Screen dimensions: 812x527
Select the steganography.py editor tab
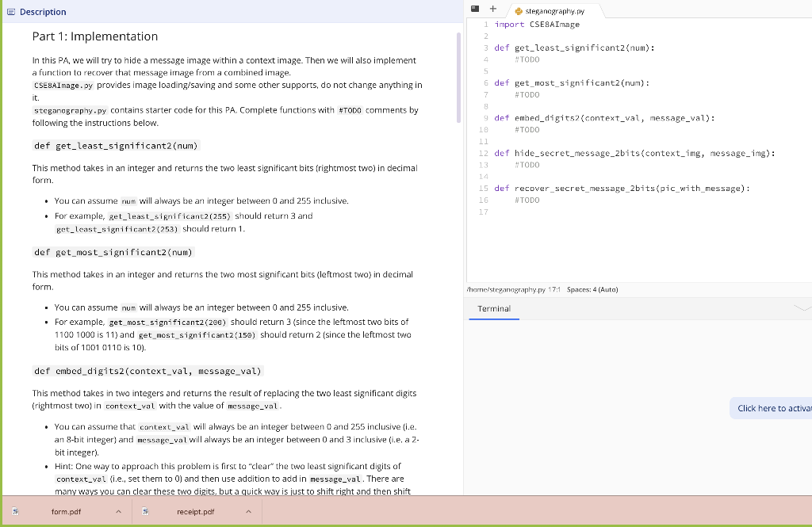(x=555, y=12)
